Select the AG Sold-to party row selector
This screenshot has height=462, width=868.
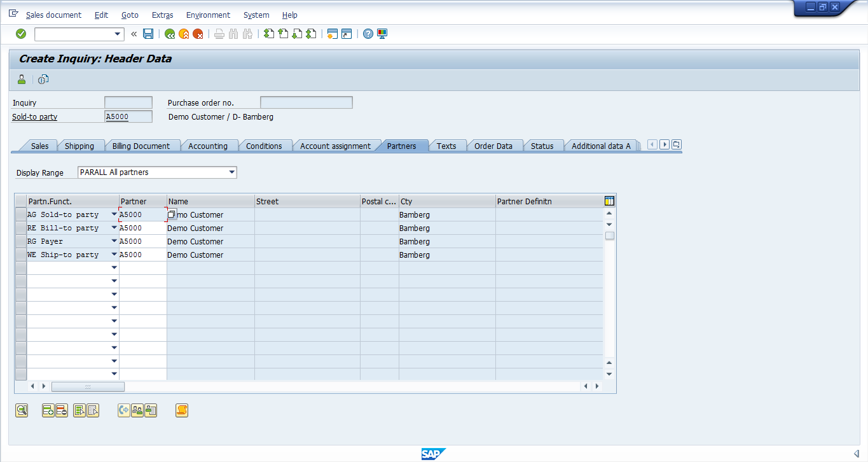point(21,214)
